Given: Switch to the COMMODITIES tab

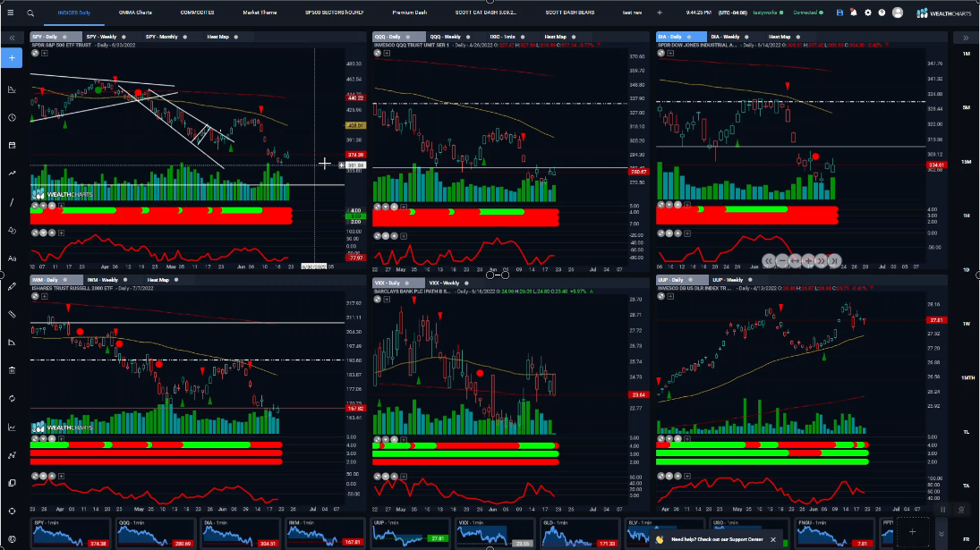Looking at the screenshot, I should click(x=197, y=13).
